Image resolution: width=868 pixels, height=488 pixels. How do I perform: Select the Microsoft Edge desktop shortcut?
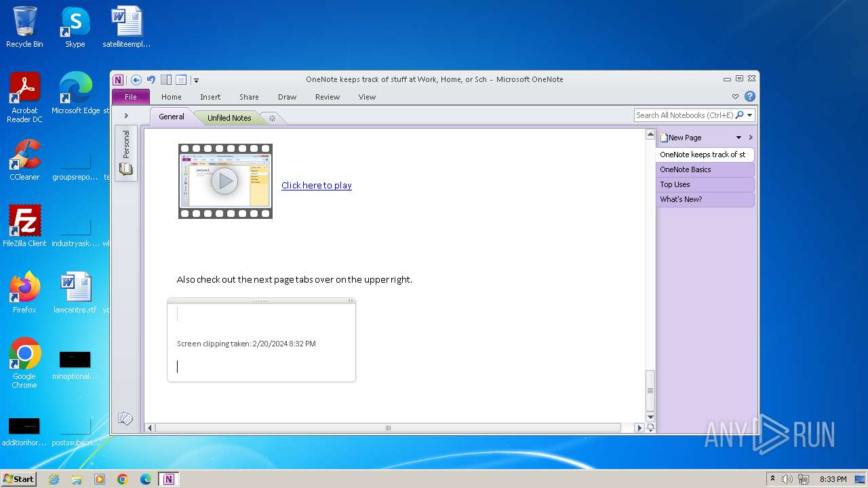(x=75, y=94)
